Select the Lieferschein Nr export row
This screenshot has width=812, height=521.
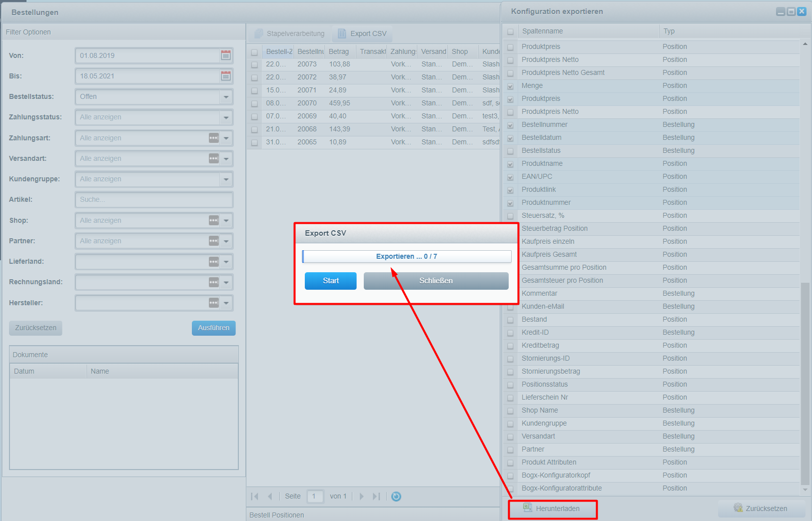[652, 398]
